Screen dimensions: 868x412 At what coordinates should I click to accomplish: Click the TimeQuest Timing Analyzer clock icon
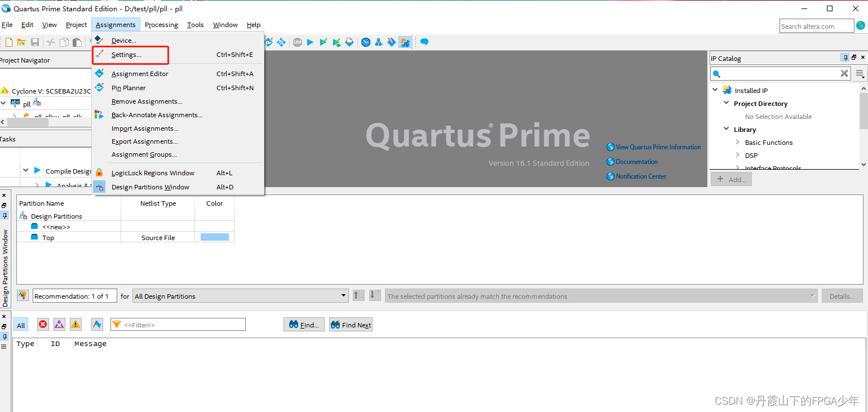point(366,42)
